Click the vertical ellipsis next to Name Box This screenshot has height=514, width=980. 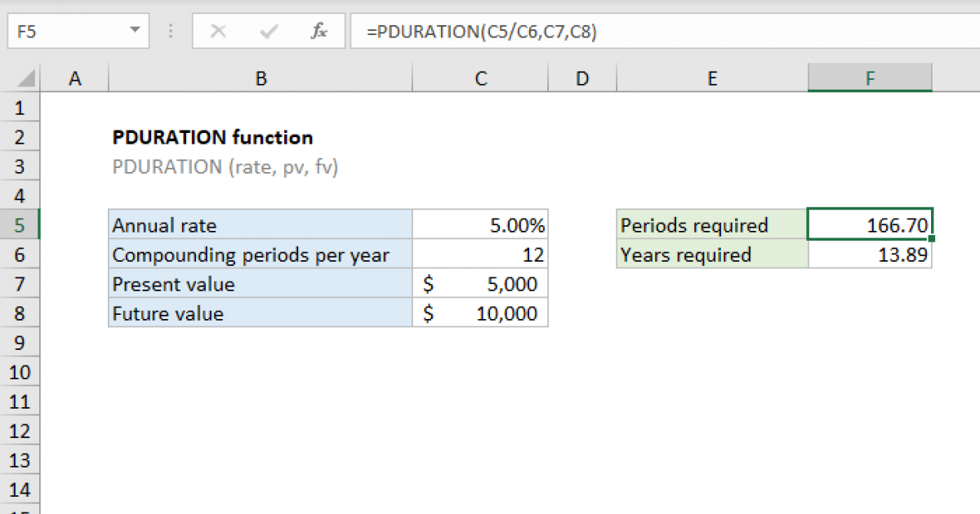click(x=170, y=32)
